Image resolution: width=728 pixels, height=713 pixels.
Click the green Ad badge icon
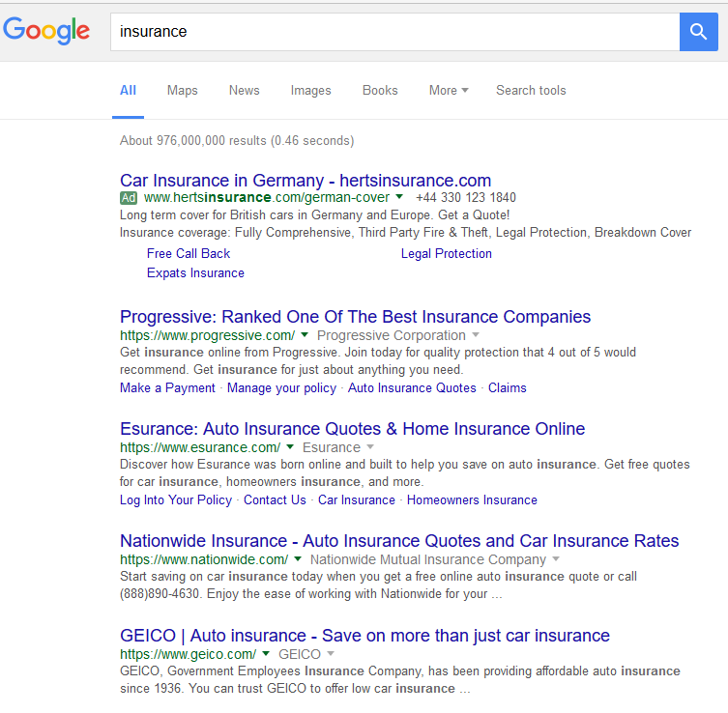129,197
